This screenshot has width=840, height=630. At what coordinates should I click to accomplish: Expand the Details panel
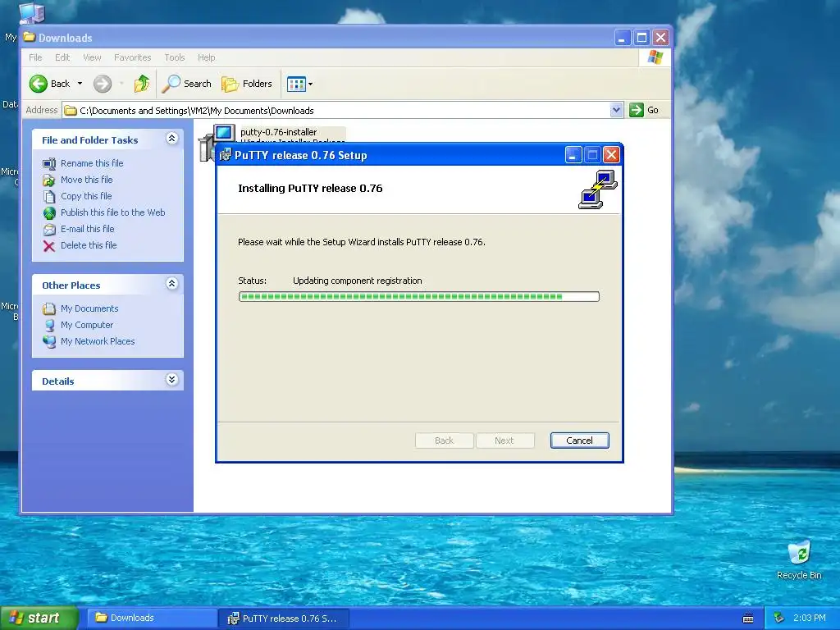click(x=172, y=380)
